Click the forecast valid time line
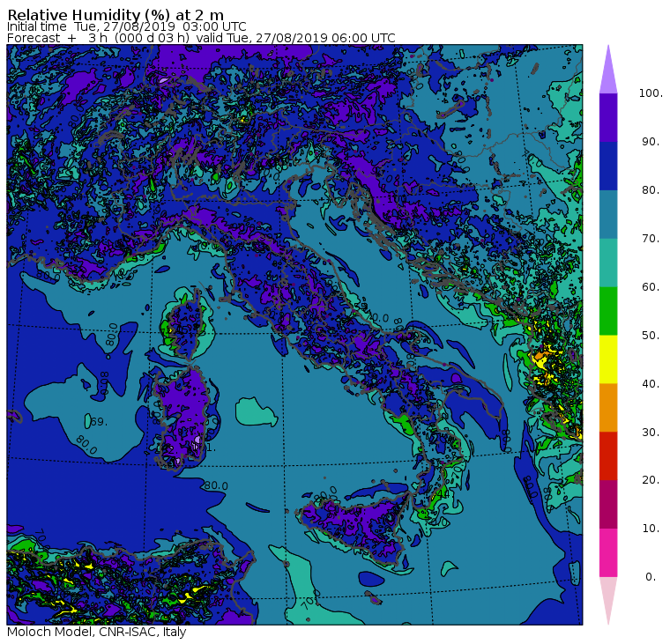Screen dimensions: 670x644 [x=201, y=38]
